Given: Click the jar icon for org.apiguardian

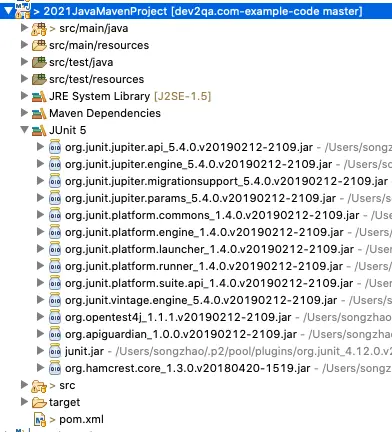Looking at the screenshot, I should (x=55, y=334).
